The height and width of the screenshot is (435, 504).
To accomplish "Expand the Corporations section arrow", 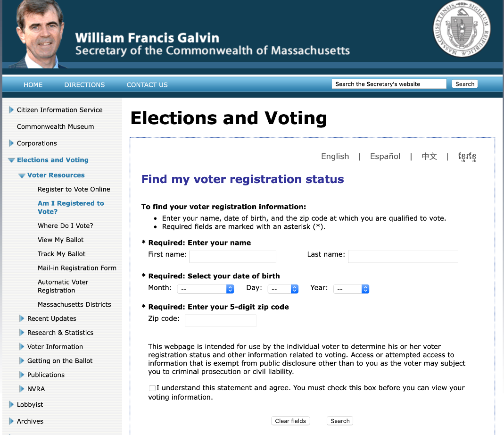I will click(x=11, y=143).
